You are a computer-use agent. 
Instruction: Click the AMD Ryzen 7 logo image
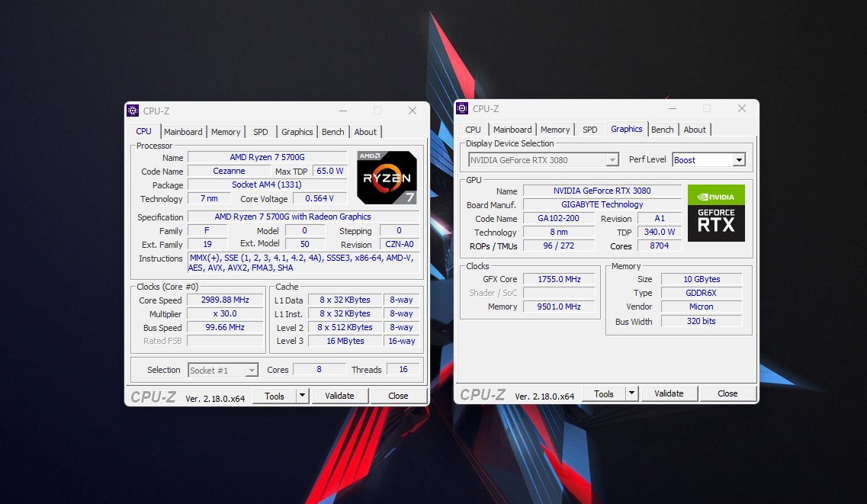pyautogui.click(x=387, y=178)
